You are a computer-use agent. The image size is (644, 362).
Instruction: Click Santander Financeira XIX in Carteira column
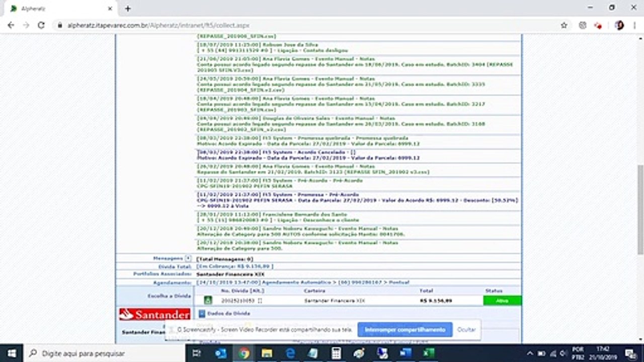[x=335, y=301]
